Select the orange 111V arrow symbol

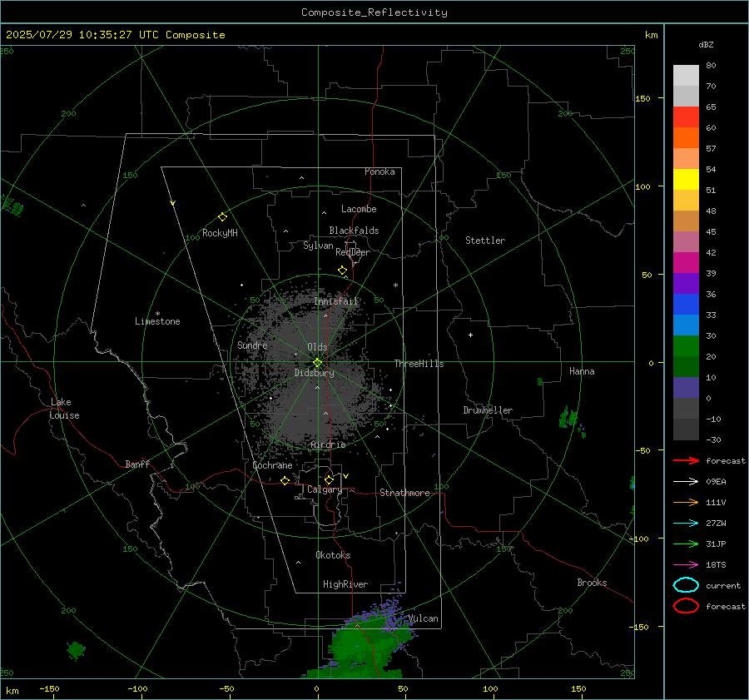pyautogui.click(x=686, y=502)
